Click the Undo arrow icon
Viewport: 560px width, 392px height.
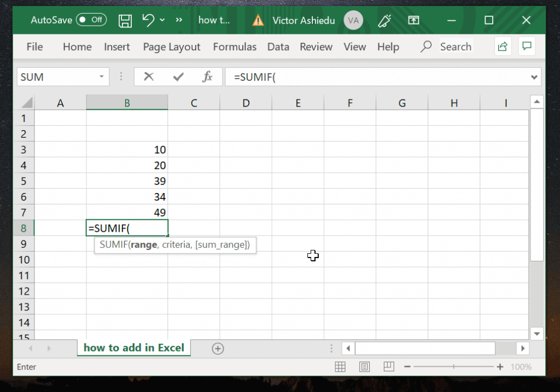148,20
